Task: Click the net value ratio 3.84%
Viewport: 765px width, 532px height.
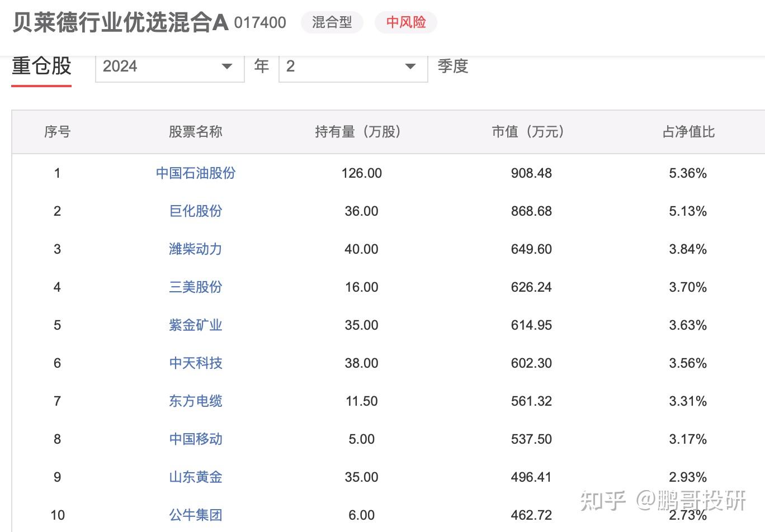Action: [x=688, y=249]
